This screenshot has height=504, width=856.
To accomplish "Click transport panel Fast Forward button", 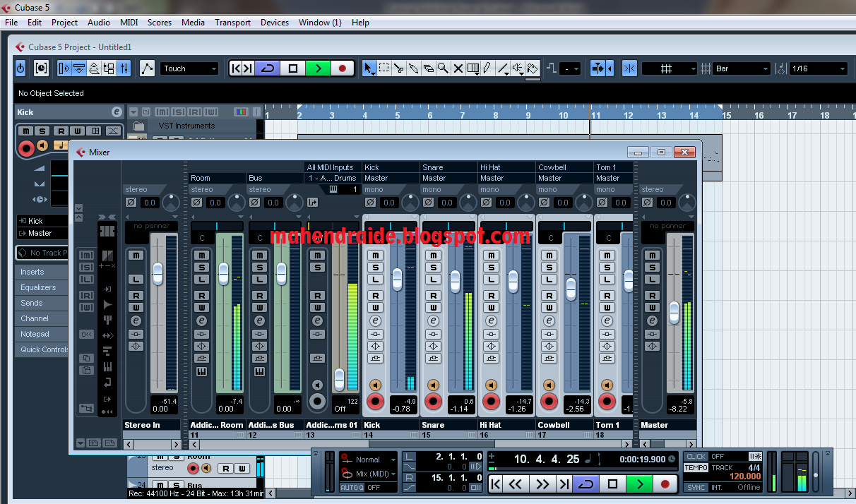I will click(542, 484).
